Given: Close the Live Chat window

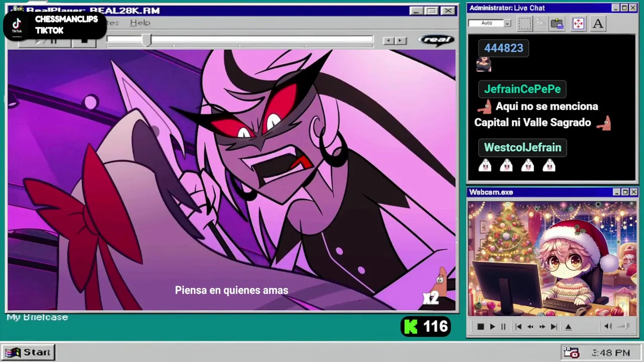Looking at the screenshot, I should point(633,8).
